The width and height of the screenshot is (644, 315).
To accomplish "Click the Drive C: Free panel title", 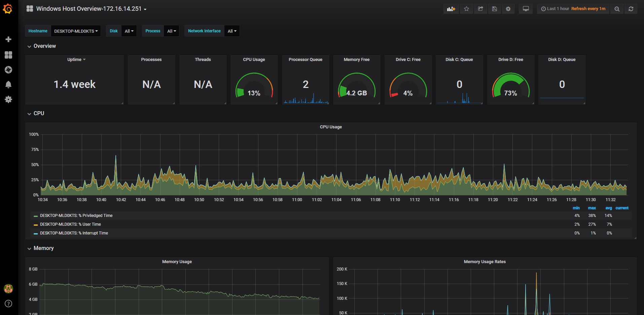I will point(408,60).
